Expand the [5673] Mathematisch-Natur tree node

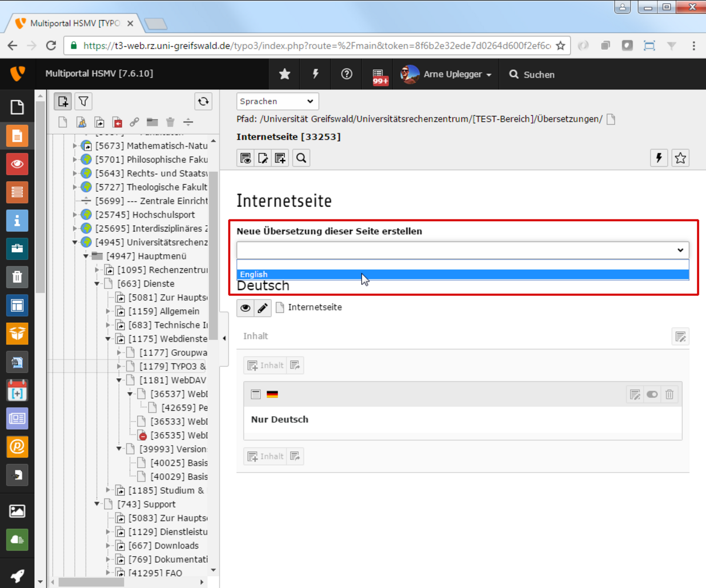(75, 146)
